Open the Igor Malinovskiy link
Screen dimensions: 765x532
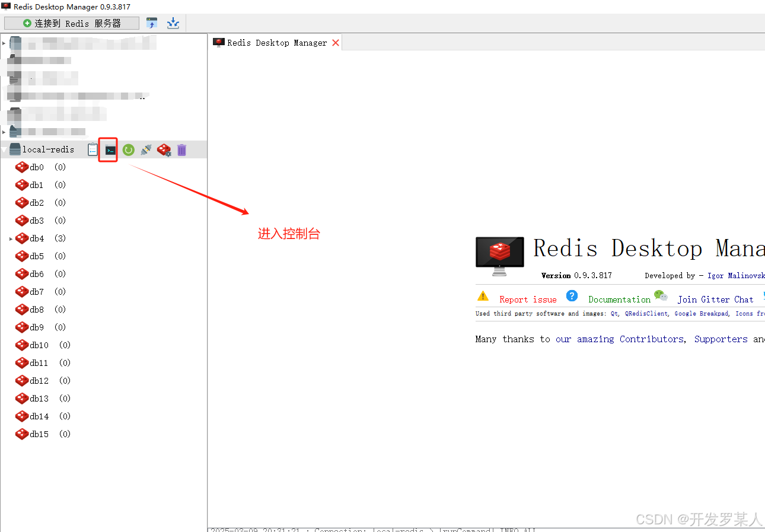[x=737, y=275]
